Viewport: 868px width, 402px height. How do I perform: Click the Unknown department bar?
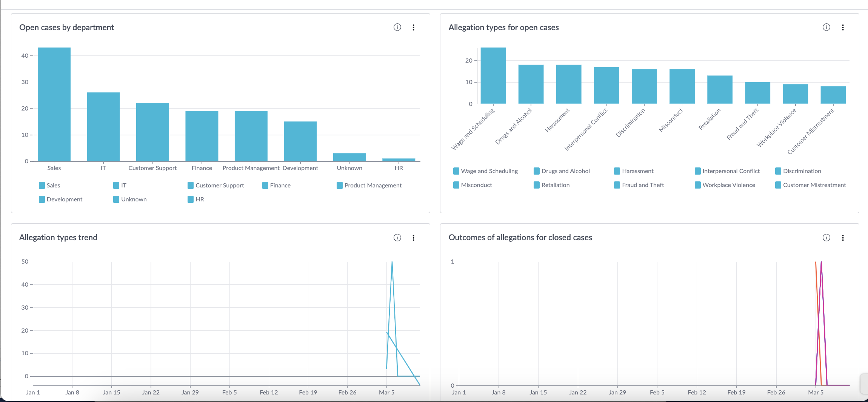[x=349, y=157]
